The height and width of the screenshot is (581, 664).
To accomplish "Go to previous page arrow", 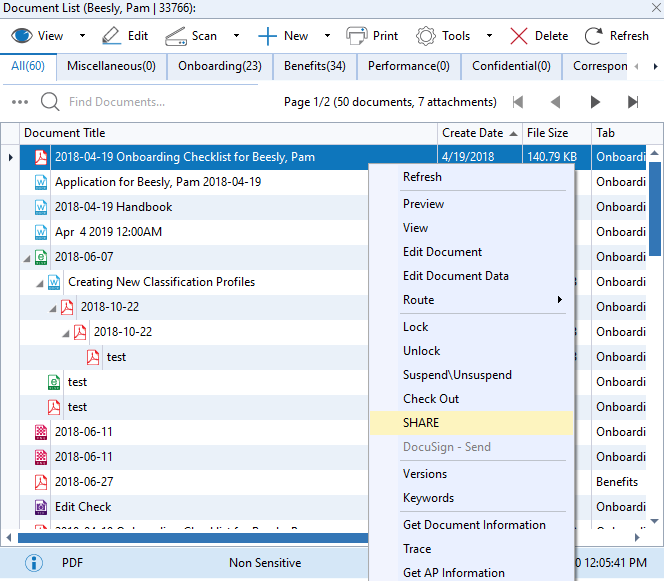I will (555, 102).
